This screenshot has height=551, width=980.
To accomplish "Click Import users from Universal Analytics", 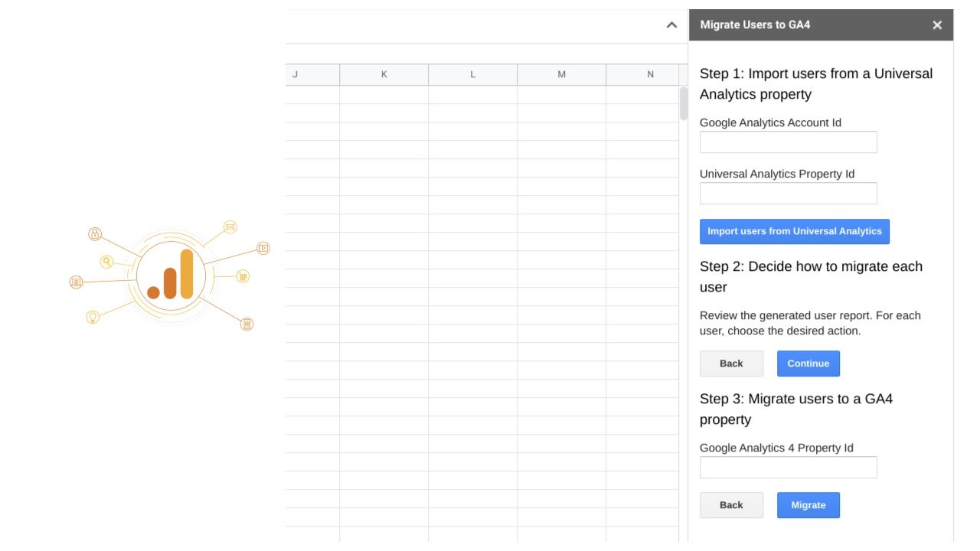I will tap(795, 231).
